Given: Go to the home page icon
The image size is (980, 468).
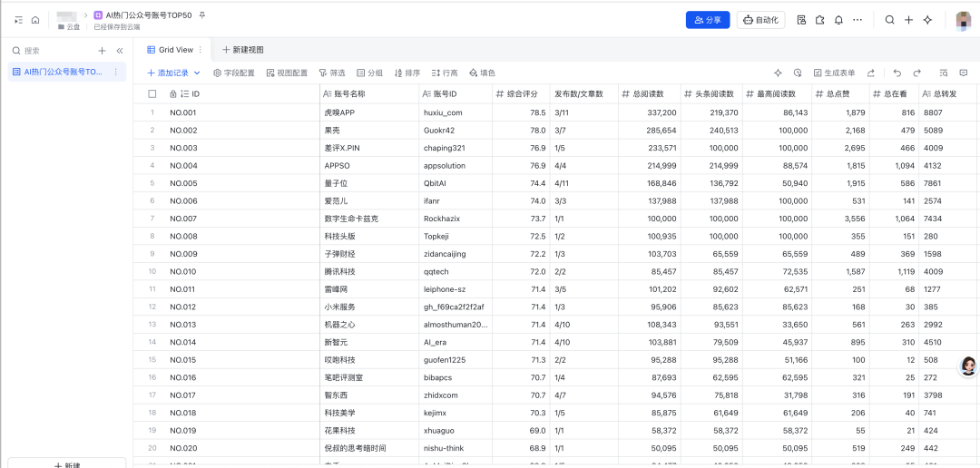Looking at the screenshot, I should (x=35, y=20).
